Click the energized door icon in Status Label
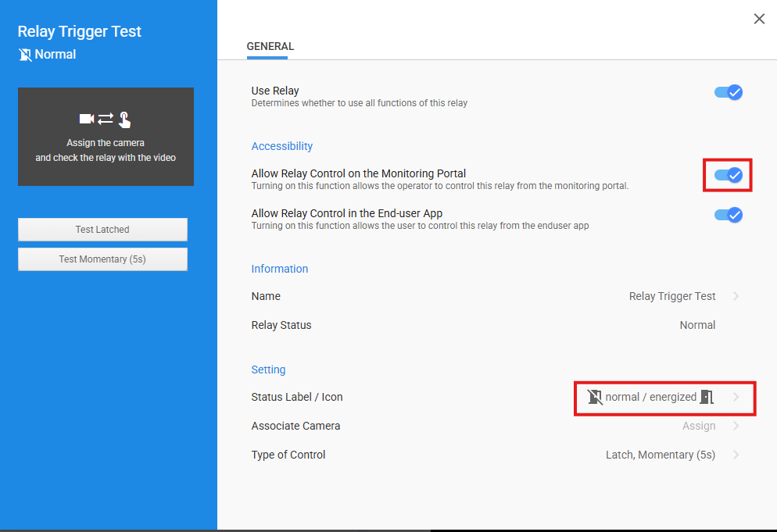 [x=707, y=397]
